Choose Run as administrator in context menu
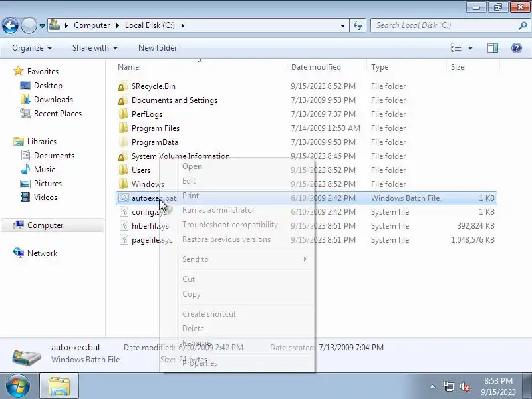The image size is (532, 399). click(237, 210)
